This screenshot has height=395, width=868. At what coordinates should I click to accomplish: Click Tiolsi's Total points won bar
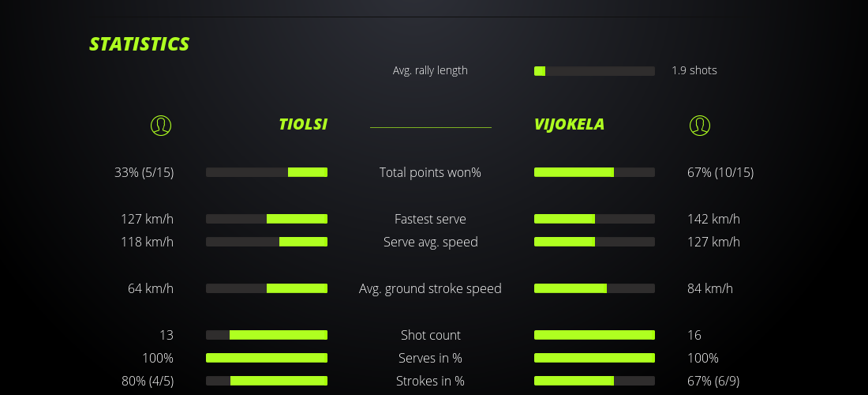click(267, 172)
